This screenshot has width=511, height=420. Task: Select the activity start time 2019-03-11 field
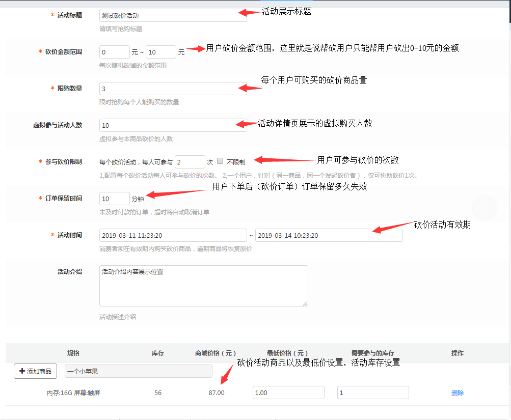click(172, 235)
